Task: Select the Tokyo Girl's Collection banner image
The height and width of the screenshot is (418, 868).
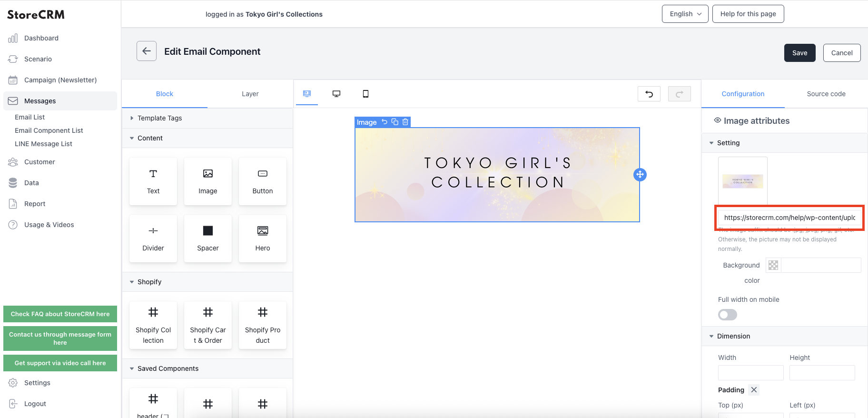Action: [497, 175]
